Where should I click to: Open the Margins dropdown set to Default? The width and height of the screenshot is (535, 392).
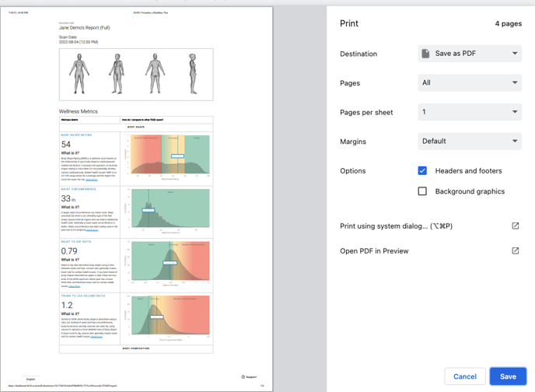[470, 142]
